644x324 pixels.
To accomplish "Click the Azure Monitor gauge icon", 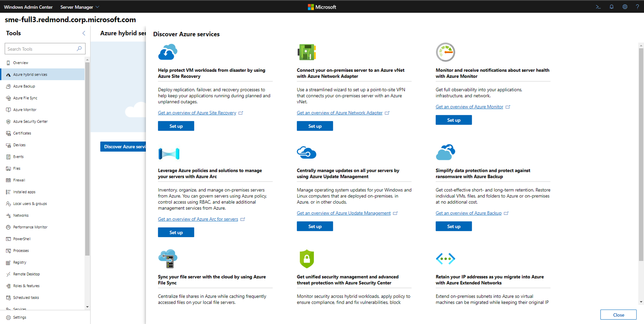I will point(445,52).
